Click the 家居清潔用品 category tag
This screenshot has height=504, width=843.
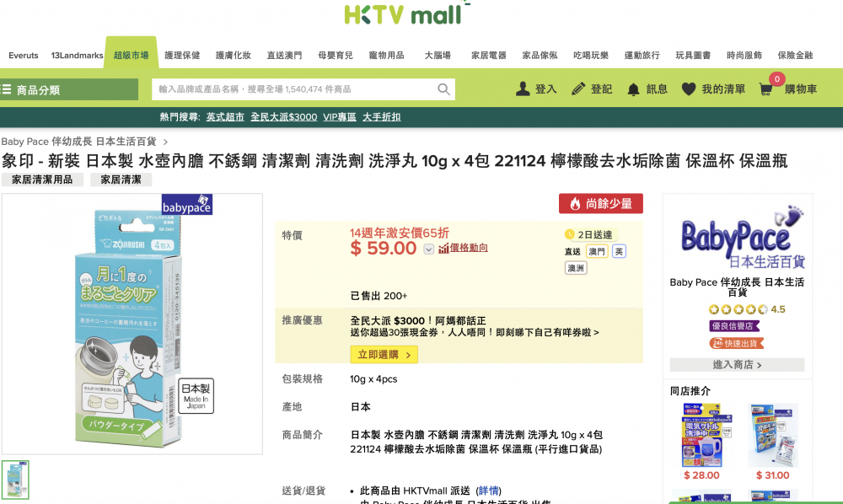click(x=42, y=180)
